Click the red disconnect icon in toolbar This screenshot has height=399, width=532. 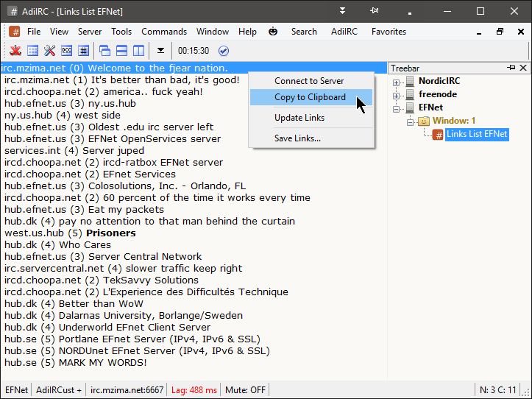[x=15, y=51]
